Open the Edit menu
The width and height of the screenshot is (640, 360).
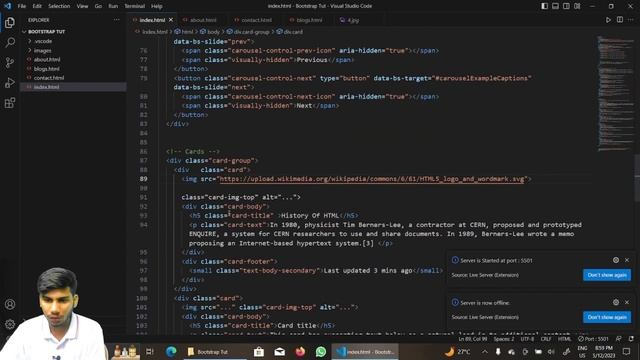(x=37, y=6)
